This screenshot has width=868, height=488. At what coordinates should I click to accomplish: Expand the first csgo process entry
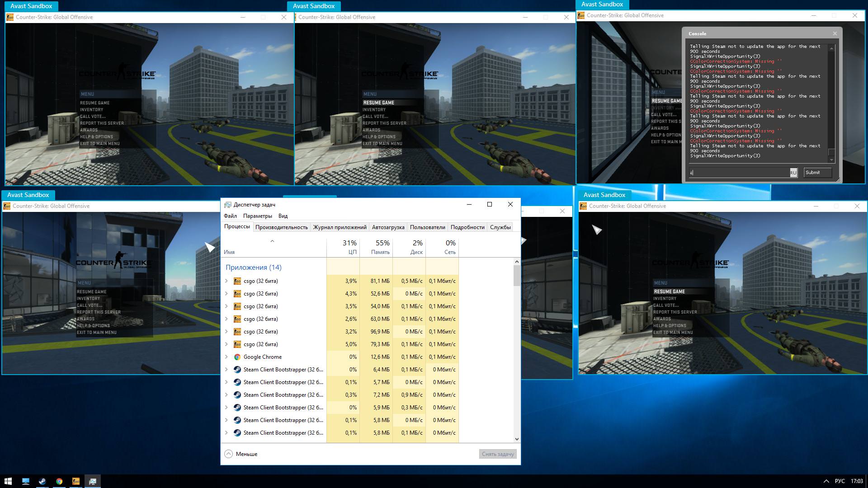click(x=226, y=281)
